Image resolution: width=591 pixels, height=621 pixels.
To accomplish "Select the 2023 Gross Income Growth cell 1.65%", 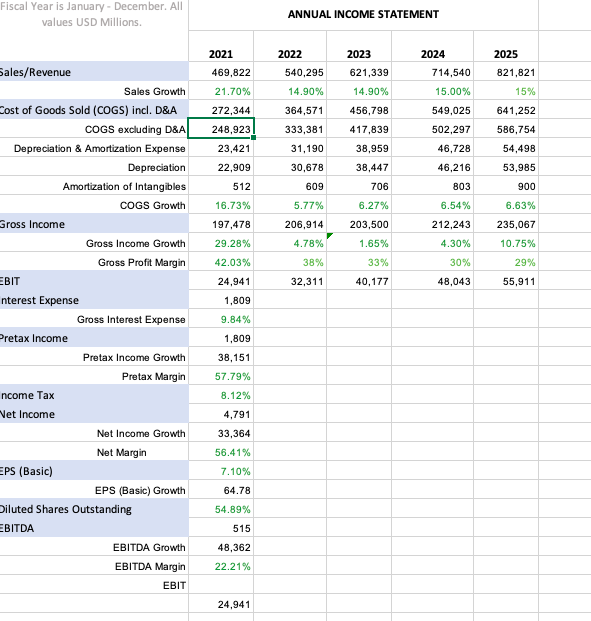I will [359, 243].
